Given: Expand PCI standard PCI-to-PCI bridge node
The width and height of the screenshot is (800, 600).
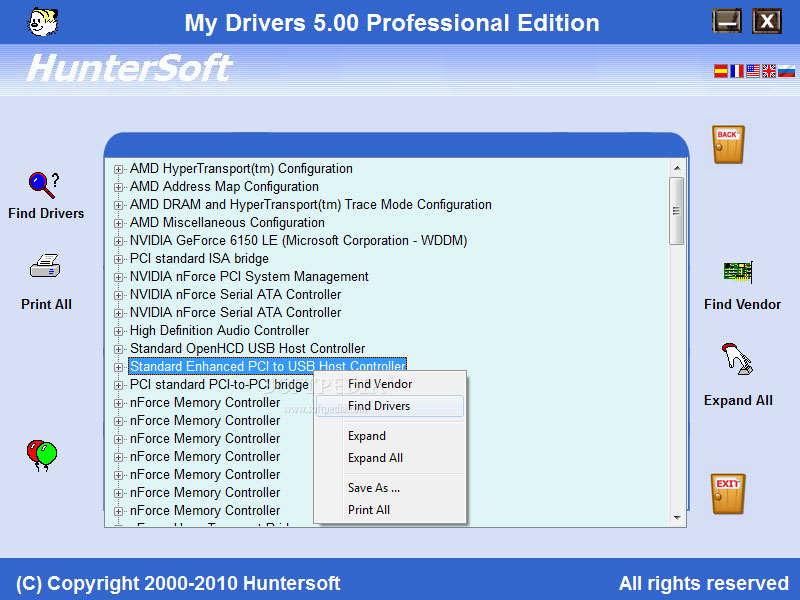Looking at the screenshot, I should pyautogui.click(x=118, y=385).
